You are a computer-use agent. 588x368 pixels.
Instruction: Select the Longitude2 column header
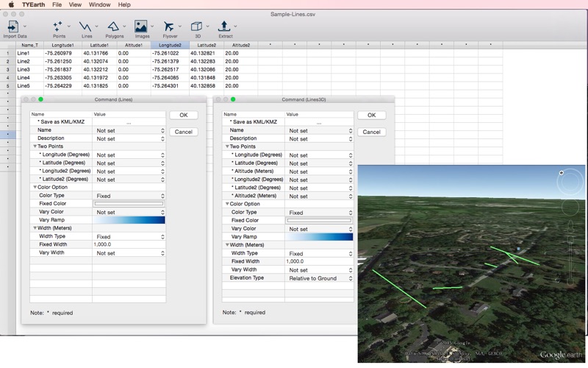tap(170, 45)
